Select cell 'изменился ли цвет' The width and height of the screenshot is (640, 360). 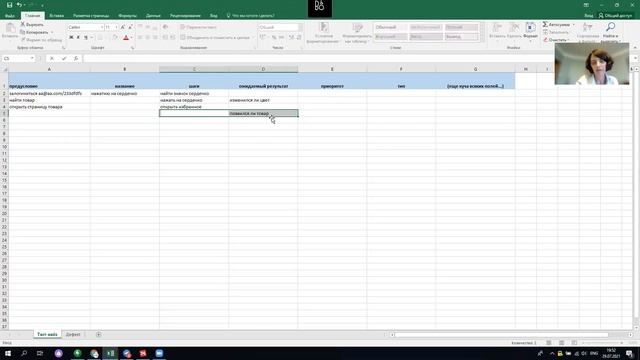[263, 100]
